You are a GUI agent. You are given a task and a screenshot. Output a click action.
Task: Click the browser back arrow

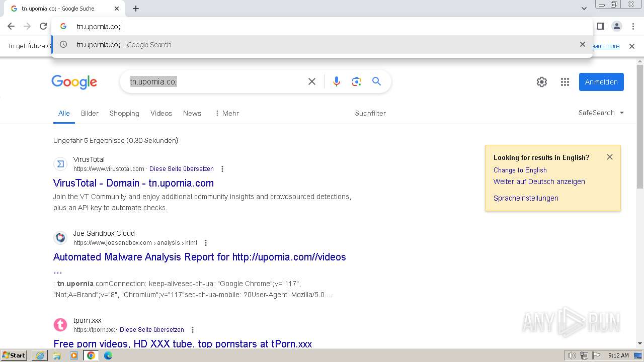11,26
